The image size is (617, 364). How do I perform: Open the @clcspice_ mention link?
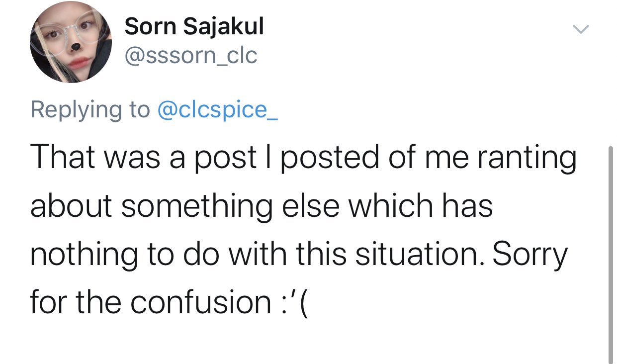[217, 110]
